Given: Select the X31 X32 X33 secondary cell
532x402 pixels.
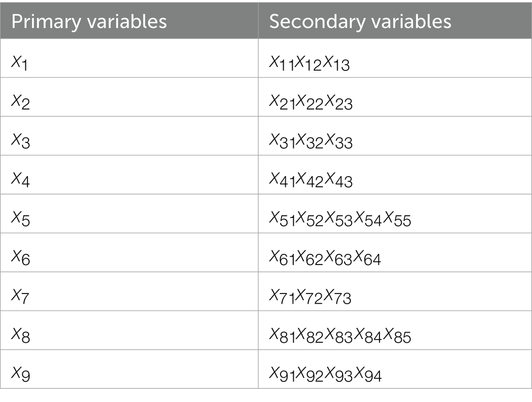Looking at the screenshot, I should [311, 141].
